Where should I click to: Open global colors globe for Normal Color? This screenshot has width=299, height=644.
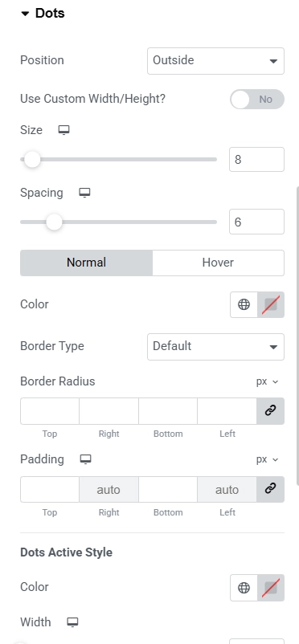[x=244, y=304]
